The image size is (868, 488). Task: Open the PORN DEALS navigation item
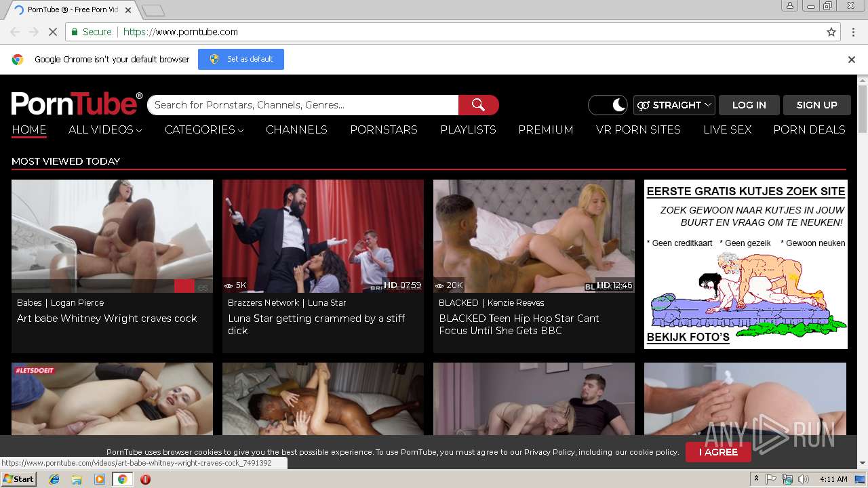pyautogui.click(x=809, y=129)
